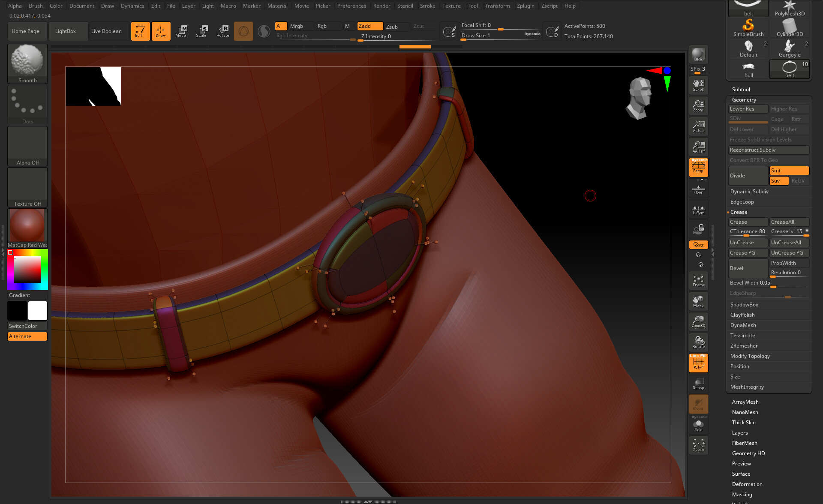This screenshot has height=504, width=823.
Task: Expand the Modify Topology section
Action: click(x=750, y=356)
